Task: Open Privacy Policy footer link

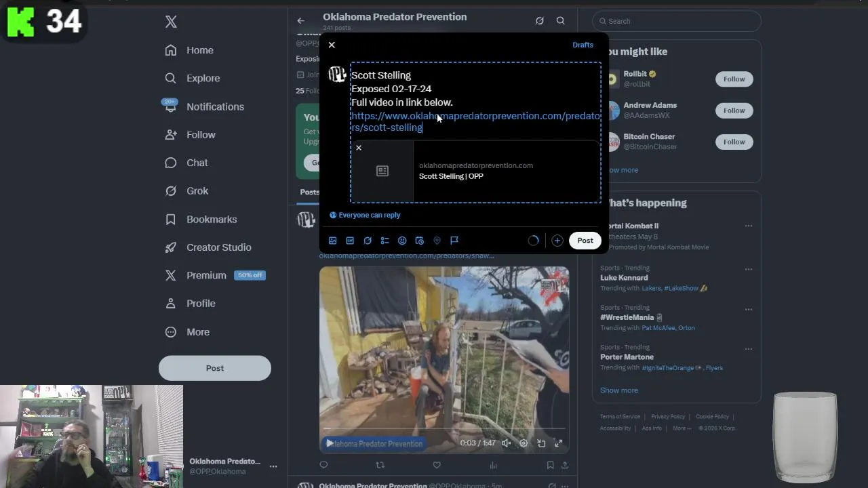Action: coord(668,417)
